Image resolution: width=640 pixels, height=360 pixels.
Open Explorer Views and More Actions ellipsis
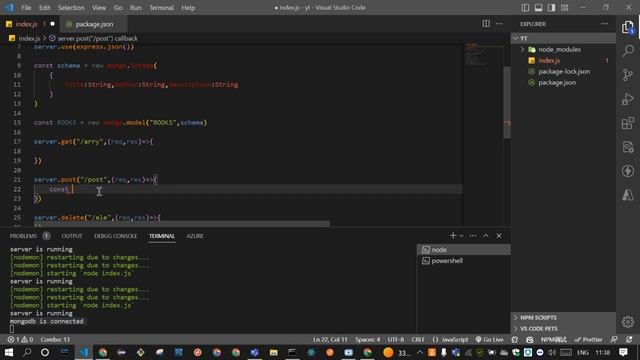coord(604,24)
